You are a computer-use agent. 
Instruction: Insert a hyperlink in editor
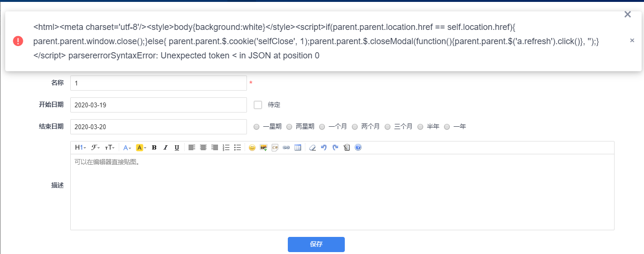click(286, 148)
